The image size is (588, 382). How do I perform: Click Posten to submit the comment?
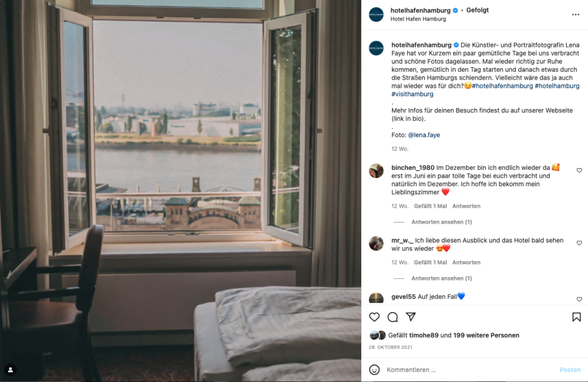click(570, 369)
